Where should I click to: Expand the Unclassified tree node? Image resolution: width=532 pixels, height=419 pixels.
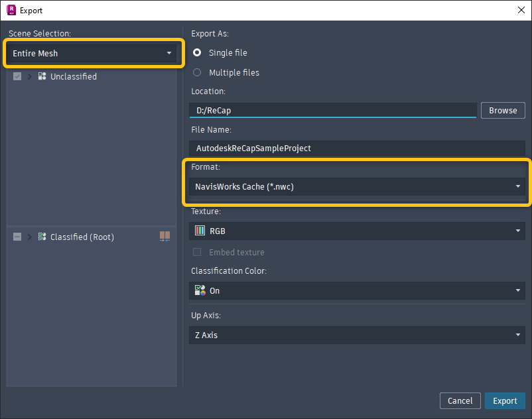[x=29, y=76]
